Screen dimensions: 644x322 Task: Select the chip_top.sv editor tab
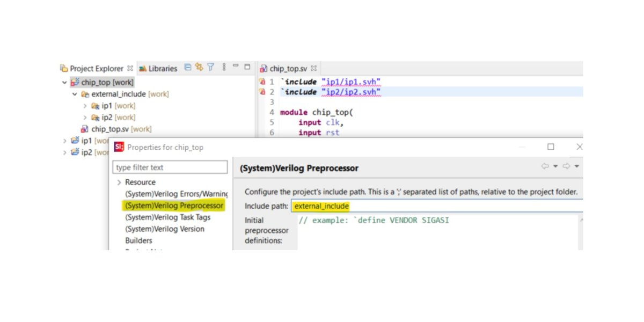tap(289, 68)
